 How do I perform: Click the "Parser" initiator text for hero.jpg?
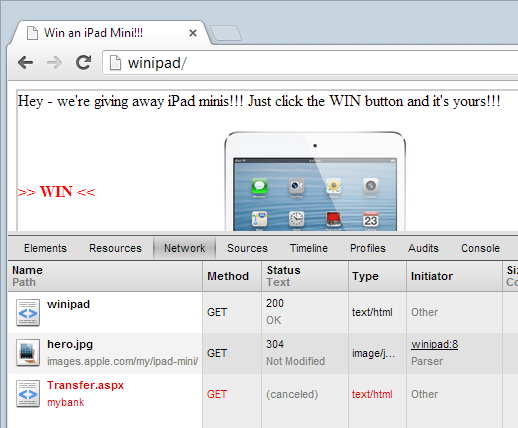427,361
